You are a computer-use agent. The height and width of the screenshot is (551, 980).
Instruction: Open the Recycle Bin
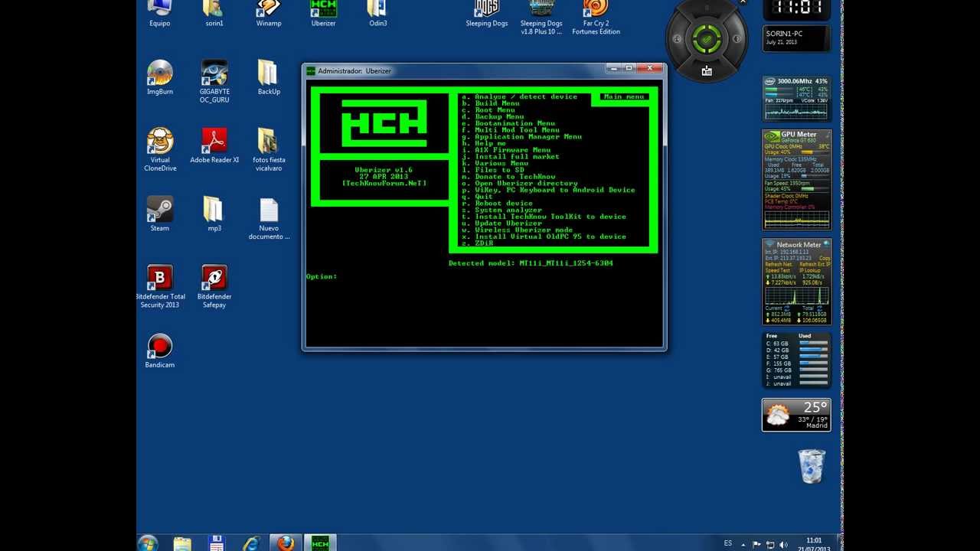tap(812, 466)
